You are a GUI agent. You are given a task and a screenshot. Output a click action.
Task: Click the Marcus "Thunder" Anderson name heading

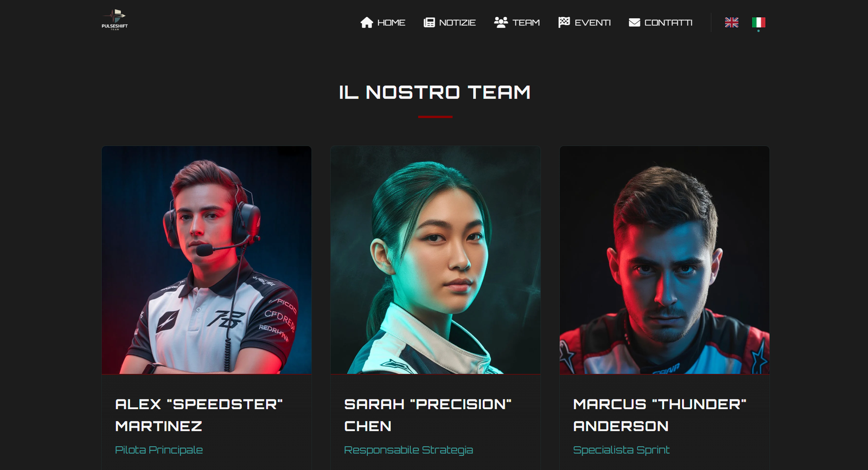[660, 415]
